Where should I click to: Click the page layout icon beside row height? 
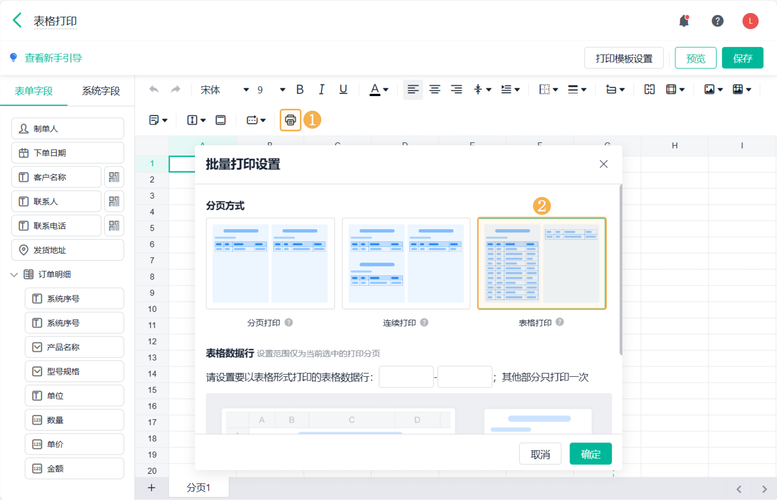[221, 120]
